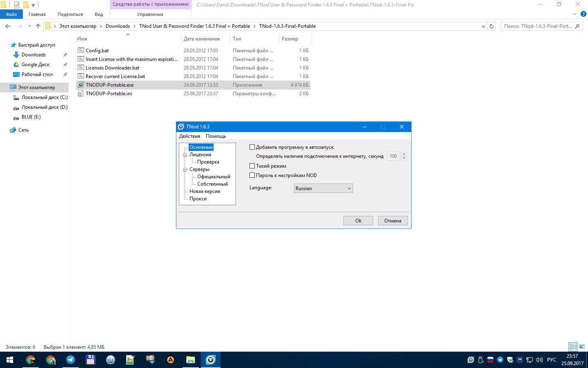
Task: Open Explorer help question mark
Action: (584, 14)
